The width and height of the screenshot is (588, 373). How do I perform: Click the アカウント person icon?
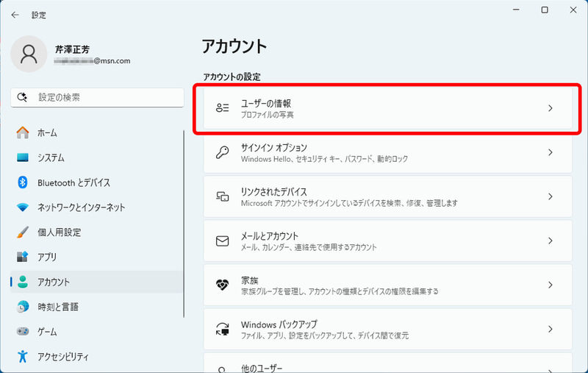23,282
